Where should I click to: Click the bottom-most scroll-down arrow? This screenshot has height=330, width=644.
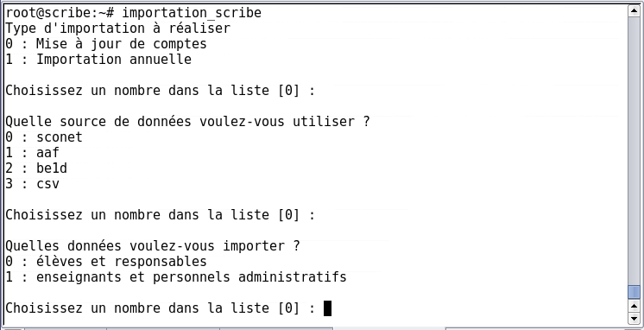pos(634,318)
